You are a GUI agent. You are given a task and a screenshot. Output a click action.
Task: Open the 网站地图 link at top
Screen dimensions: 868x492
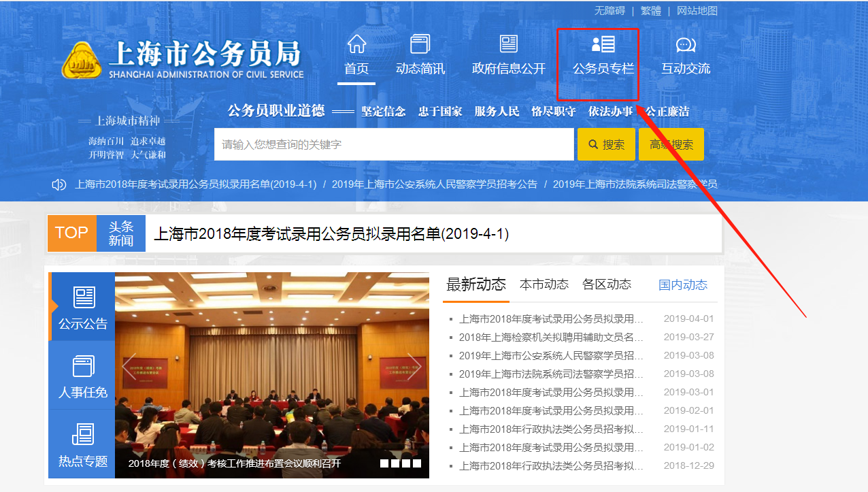pos(697,11)
